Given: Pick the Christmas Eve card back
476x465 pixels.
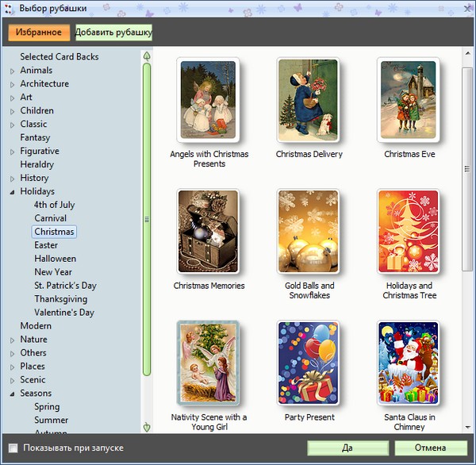Looking at the screenshot, I should tap(409, 101).
